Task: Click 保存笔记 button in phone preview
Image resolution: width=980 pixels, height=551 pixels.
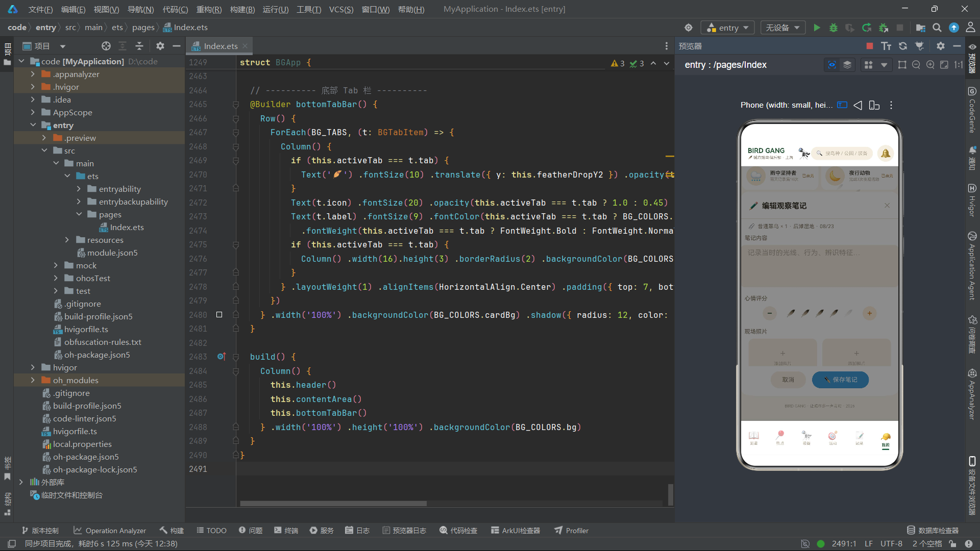Action: pos(840,380)
